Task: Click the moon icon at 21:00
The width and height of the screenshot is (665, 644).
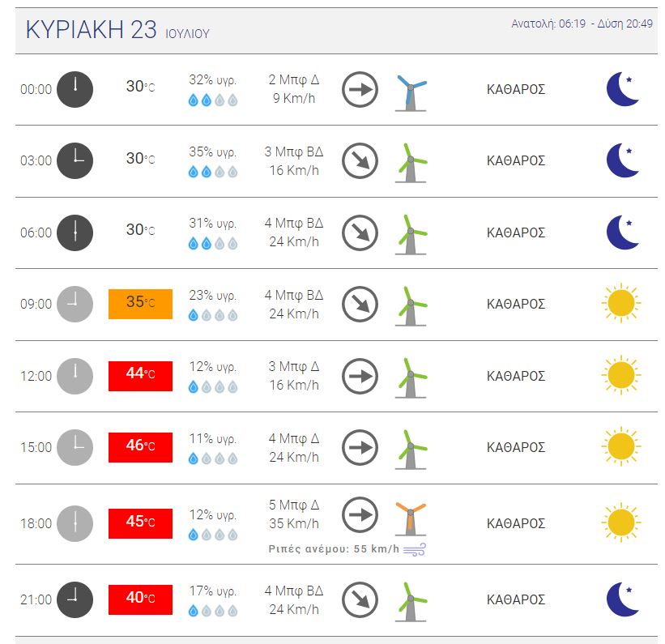Action: pyautogui.click(x=623, y=599)
